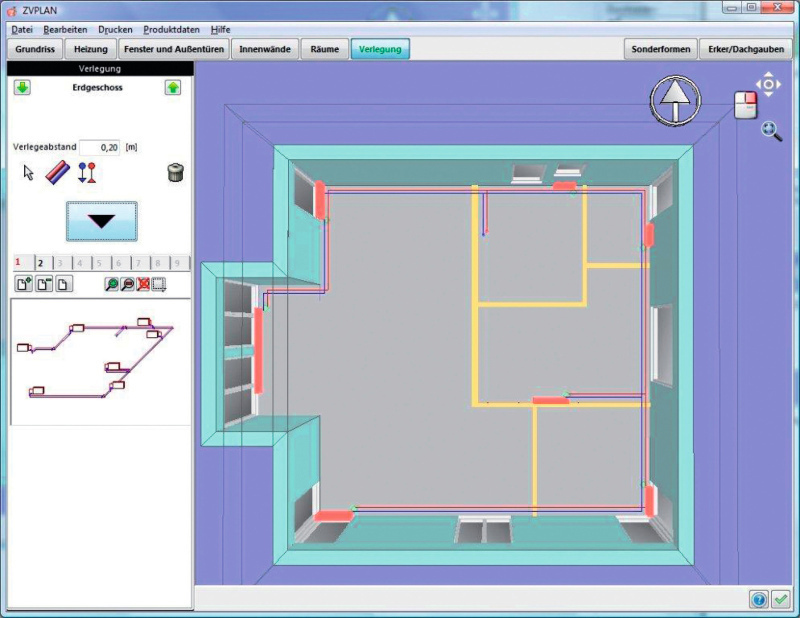This screenshot has height=618, width=800.
Task: Click the Verlegeabstand input field
Action: [x=100, y=147]
